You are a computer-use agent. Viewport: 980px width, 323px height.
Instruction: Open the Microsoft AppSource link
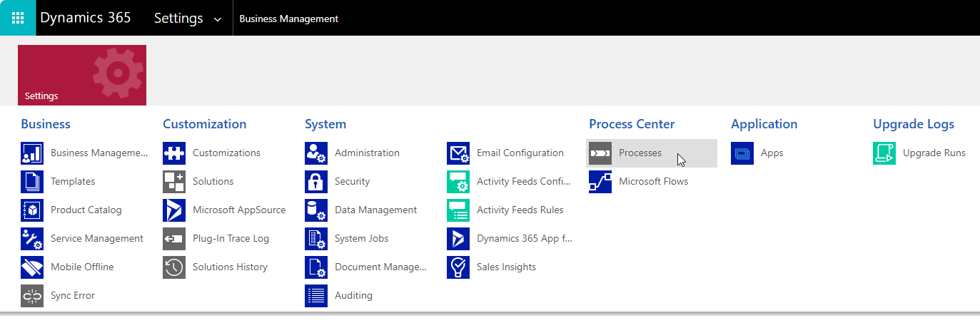coord(239,210)
